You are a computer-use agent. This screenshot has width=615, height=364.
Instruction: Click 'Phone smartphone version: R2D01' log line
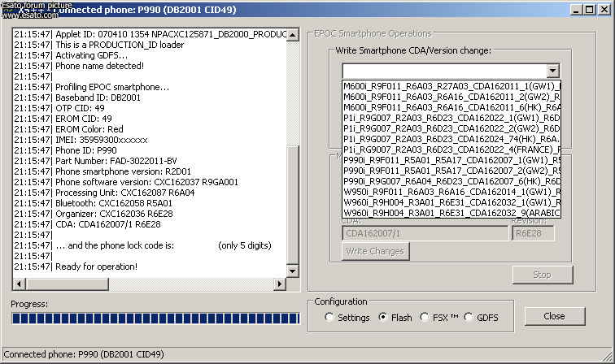coord(102,171)
